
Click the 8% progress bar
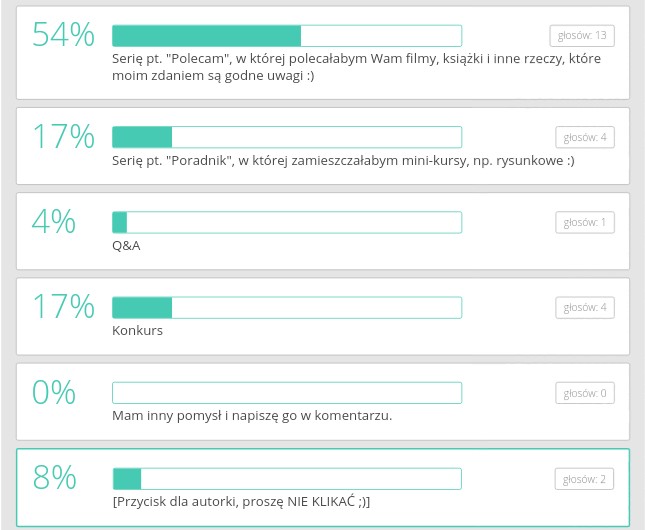click(286, 479)
